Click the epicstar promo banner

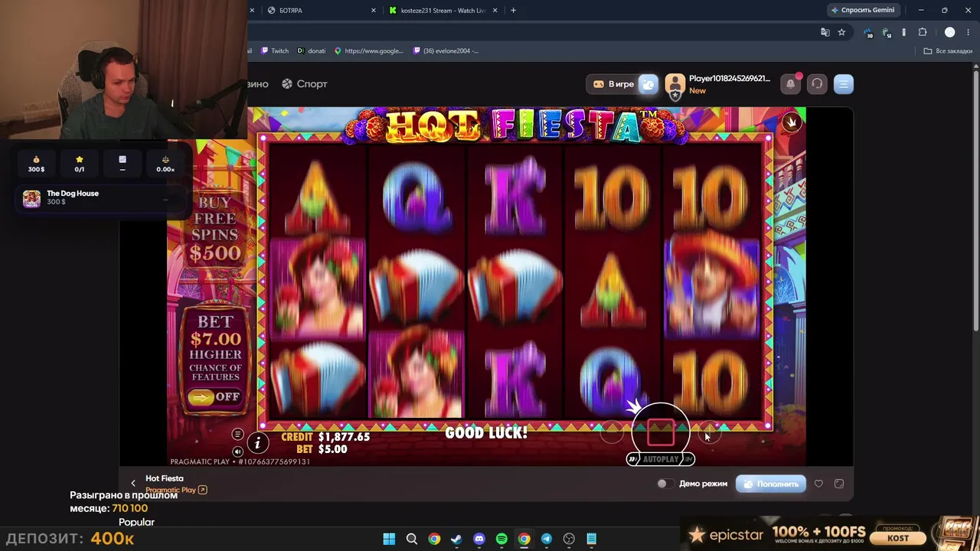pos(830,533)
